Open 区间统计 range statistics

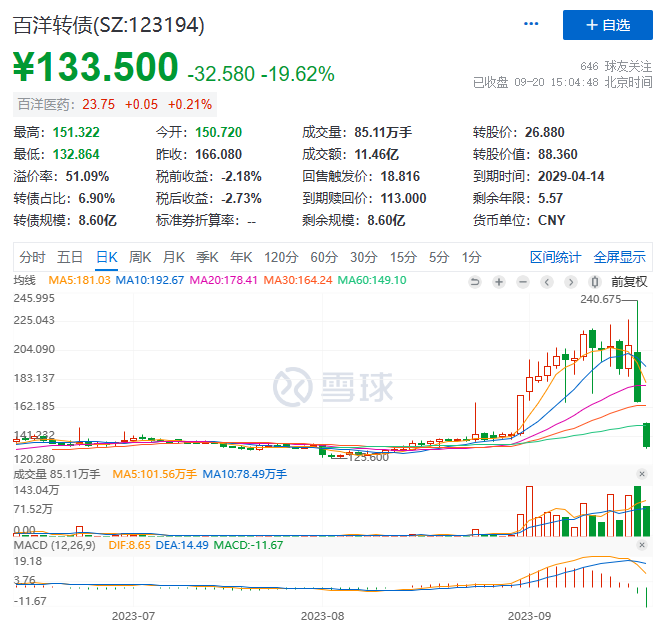(555, 257)
